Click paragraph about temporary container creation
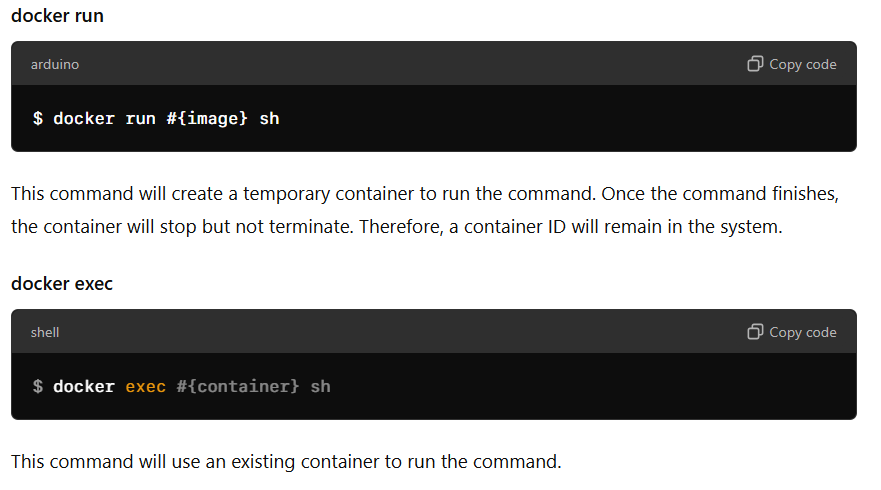The width and height of the screenshot is (881, 490). [400, 192]
